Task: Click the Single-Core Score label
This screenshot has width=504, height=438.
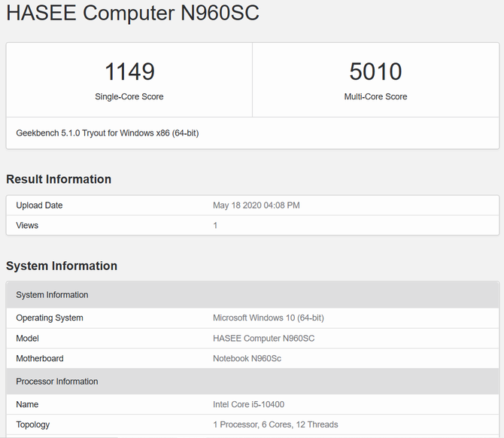Action: 129,96
